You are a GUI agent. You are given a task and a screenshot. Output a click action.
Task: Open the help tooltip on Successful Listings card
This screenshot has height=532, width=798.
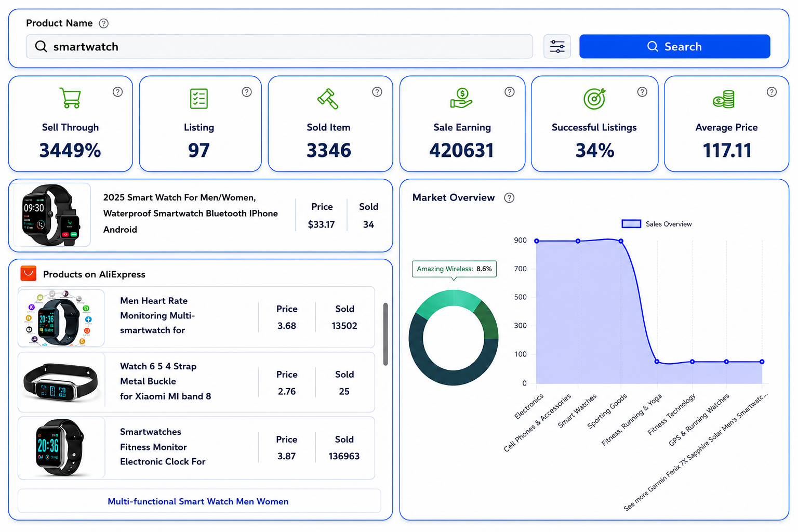click(642, 92)
